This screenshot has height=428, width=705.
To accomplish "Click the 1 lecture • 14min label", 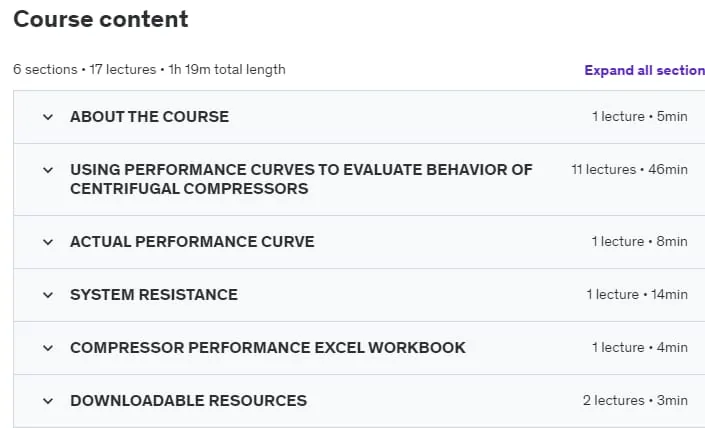I will (x=637, y=294).
